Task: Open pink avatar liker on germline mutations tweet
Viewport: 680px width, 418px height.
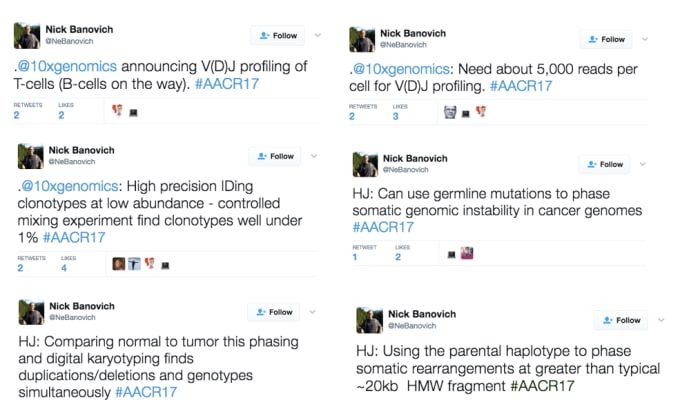Action: point(467,253)
